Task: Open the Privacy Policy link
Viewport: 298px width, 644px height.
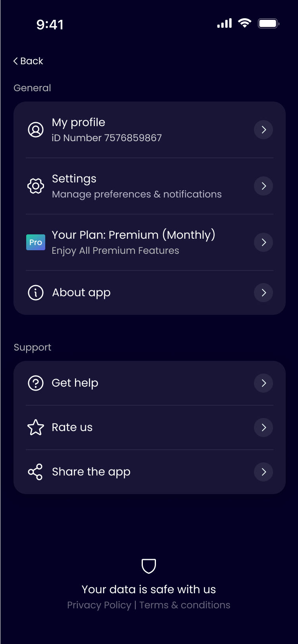Action: (99, 605)
